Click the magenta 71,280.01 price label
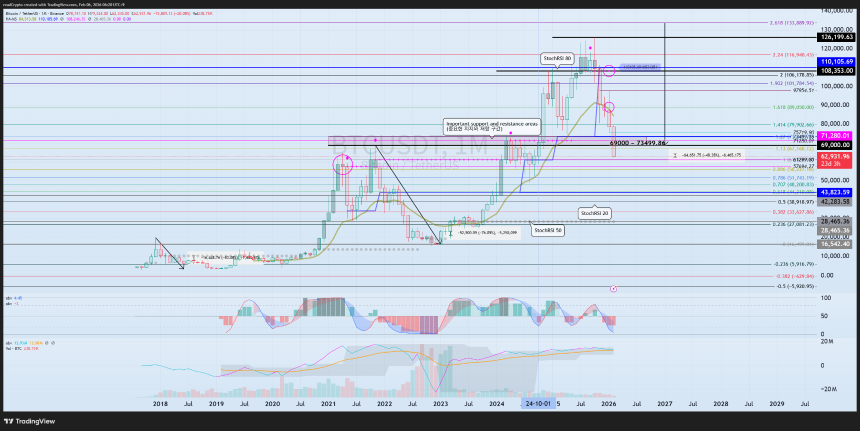The width and height of the screenshot is (860, 431). (x=835, y=135)
